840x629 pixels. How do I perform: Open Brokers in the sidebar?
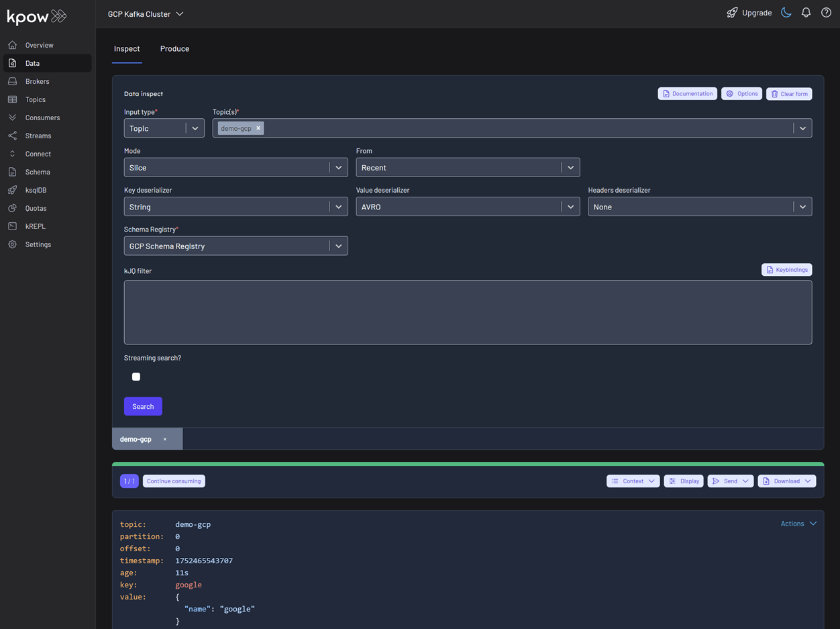tap(37, 81)
